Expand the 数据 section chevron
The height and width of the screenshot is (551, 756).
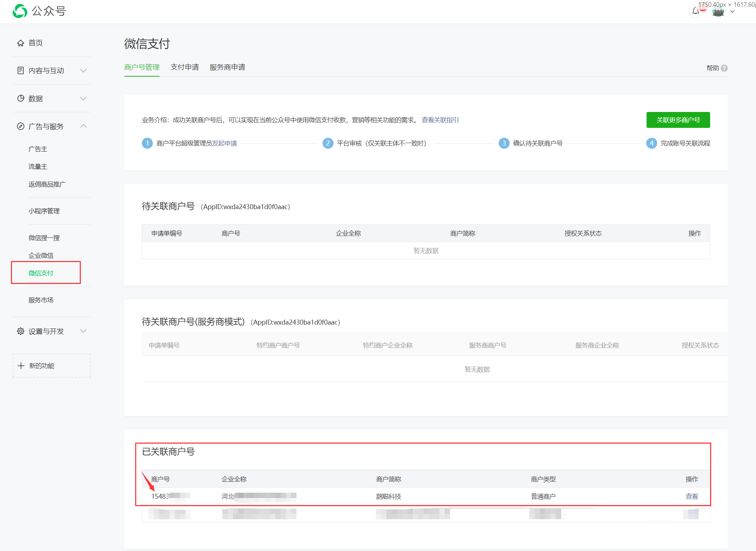click(x=83, y=98)
